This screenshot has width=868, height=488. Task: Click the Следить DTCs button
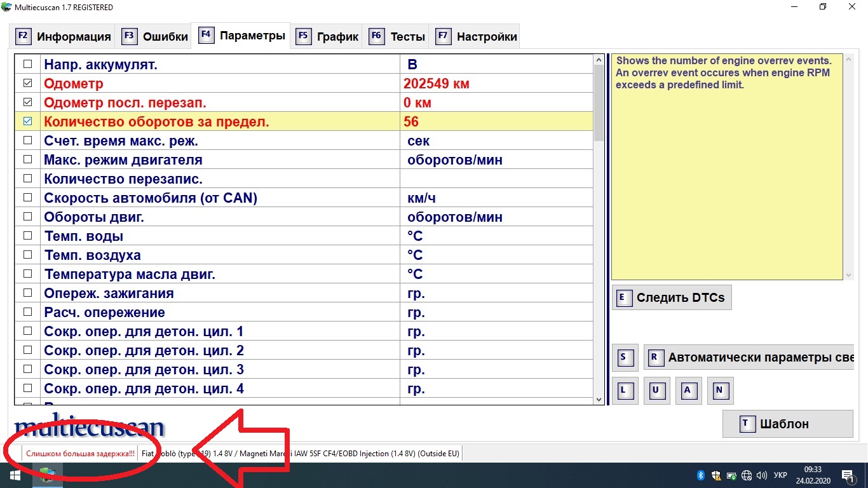672,297
